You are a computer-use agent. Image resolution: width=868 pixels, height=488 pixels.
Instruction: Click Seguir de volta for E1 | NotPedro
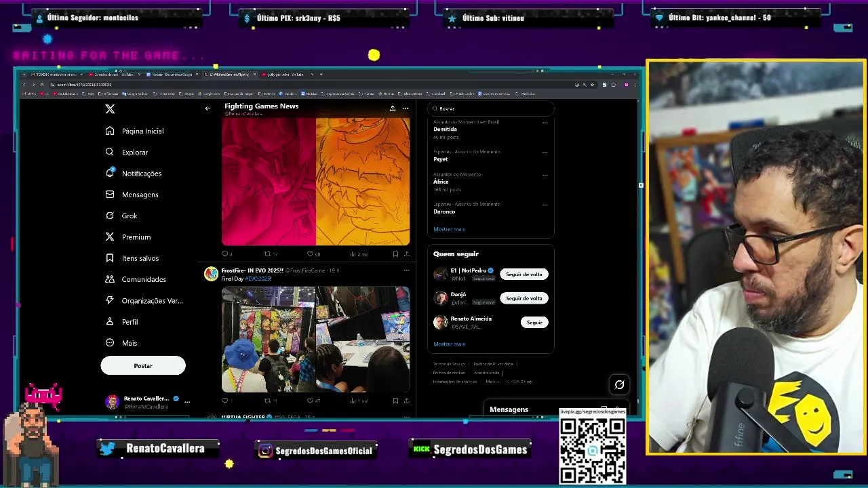(x=524, y=274)
